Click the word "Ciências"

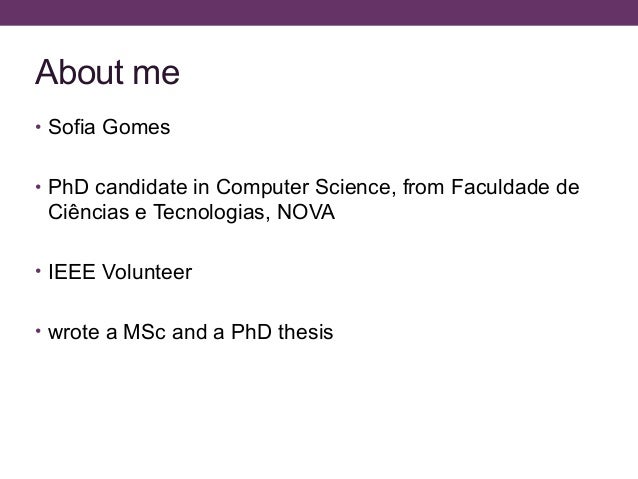tap(88, 212)
